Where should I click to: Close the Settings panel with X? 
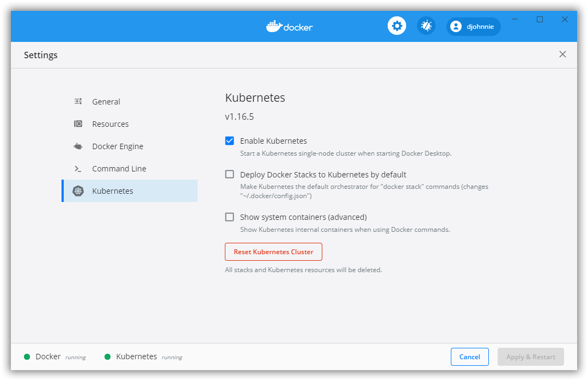pos(562,54)
